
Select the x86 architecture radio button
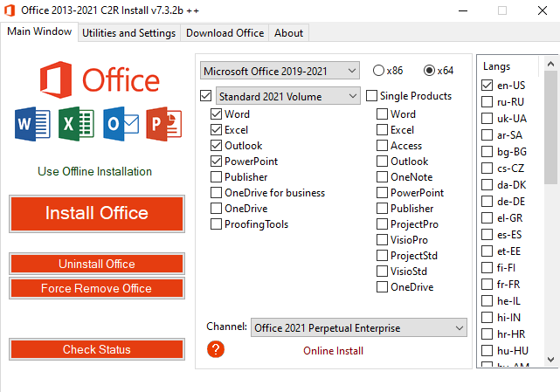tap(379, 71)
